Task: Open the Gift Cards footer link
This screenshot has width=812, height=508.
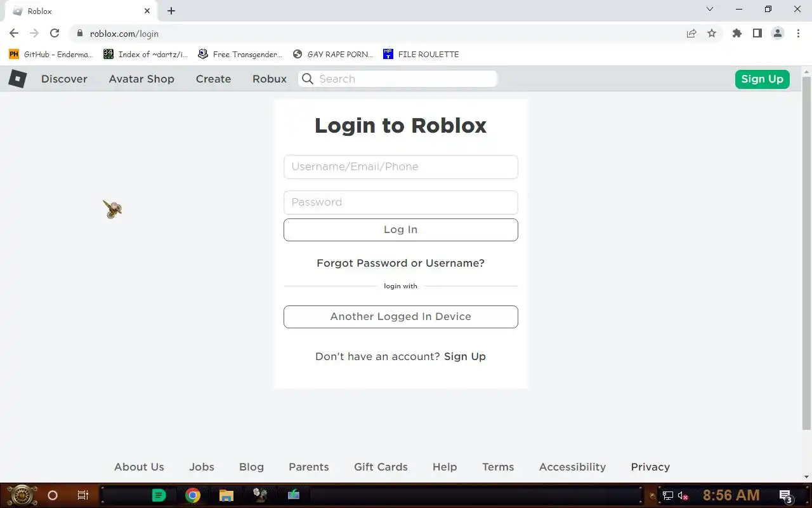Action: click(x=381, y=467)
